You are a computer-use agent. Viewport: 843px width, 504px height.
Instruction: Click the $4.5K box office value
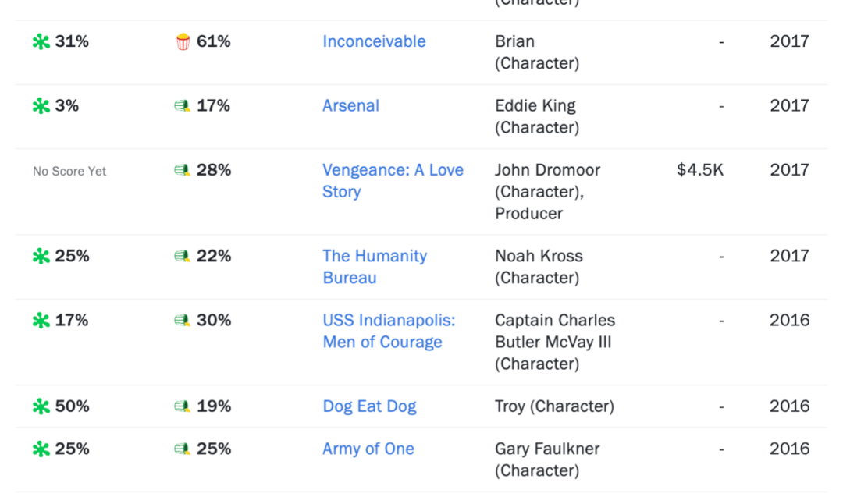click(700, 170)
